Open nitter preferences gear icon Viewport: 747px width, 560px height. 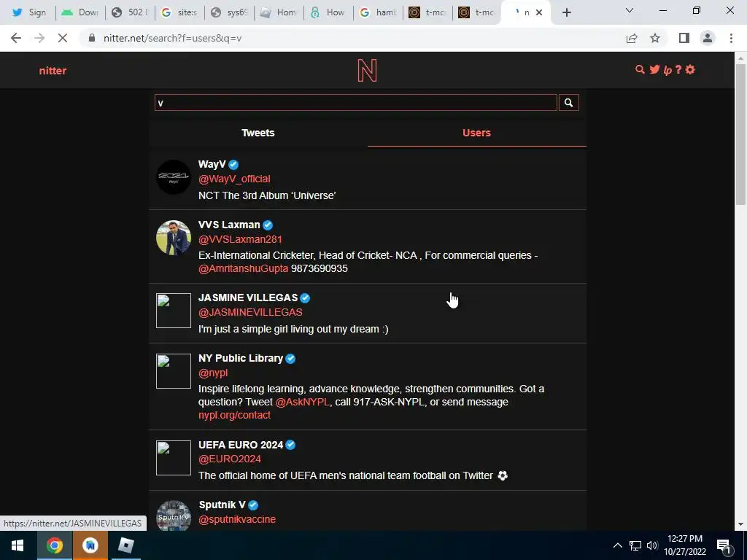point(690,69)
